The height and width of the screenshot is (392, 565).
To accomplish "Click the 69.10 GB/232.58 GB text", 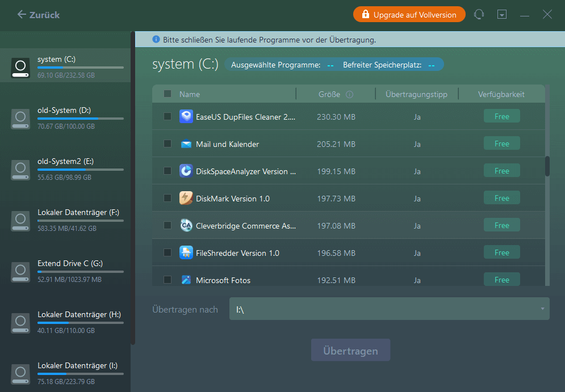I will point(66,75).
